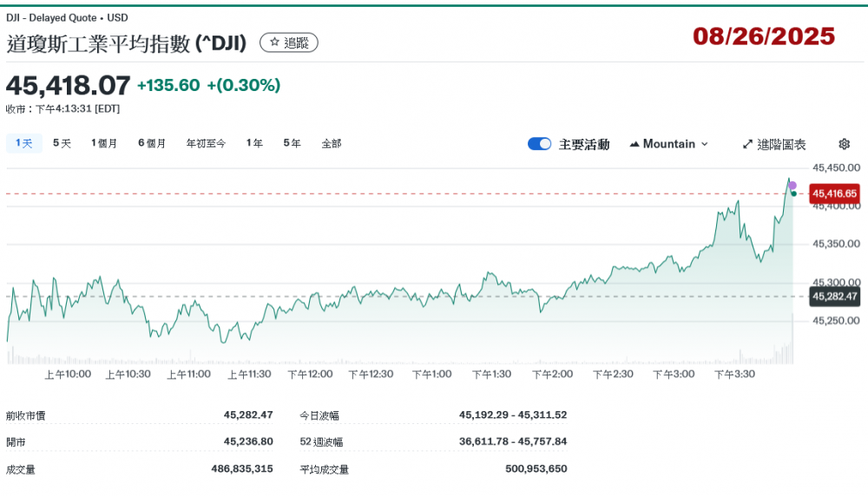Expand the Mountain chart style dropdown
The height and width of the screenshot is (496, 868).
pos(704,144)
